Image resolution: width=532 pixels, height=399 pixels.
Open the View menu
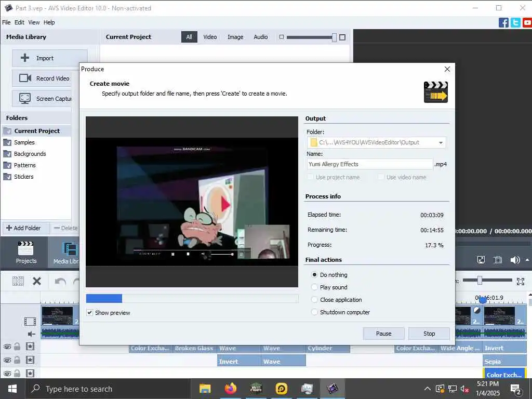tap(34, 22)
